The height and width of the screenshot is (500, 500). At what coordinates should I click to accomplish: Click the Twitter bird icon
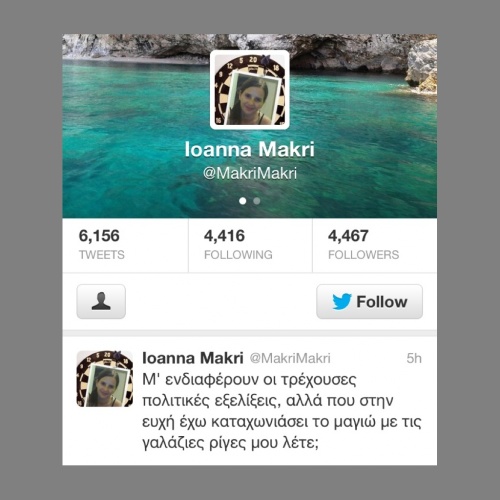342,302
